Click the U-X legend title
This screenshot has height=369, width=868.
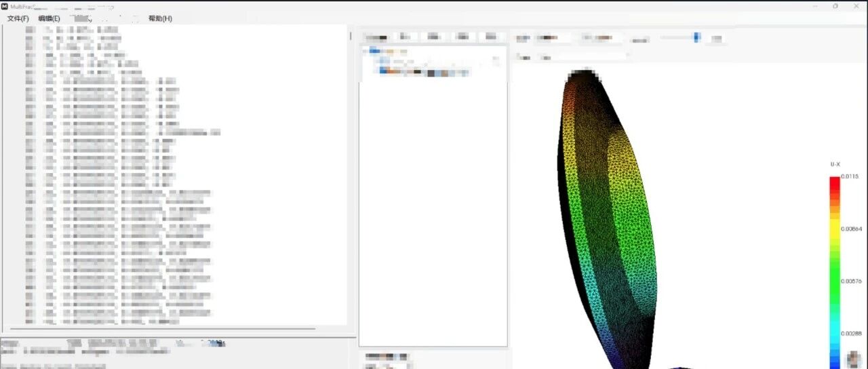click(835, 165)
